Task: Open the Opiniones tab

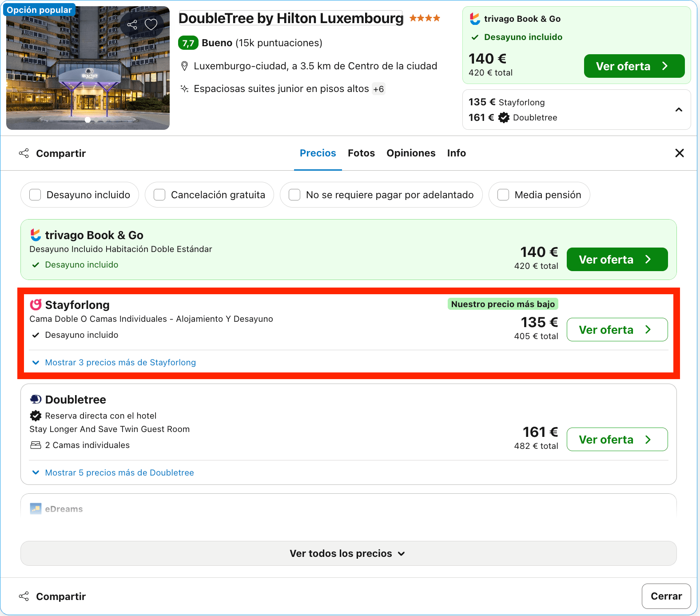Action: coord(411,153)
